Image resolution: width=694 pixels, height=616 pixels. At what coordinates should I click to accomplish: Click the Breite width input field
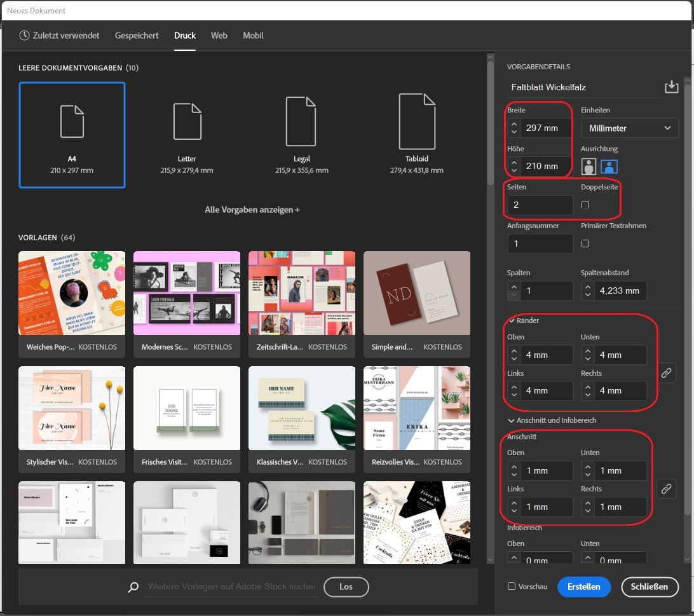click(x=547, y=128)
